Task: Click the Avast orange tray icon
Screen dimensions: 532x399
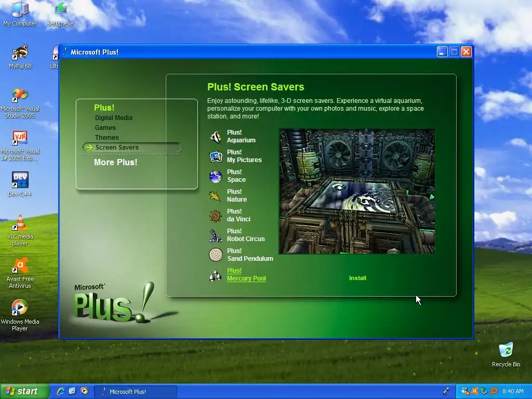Action: 475,391
